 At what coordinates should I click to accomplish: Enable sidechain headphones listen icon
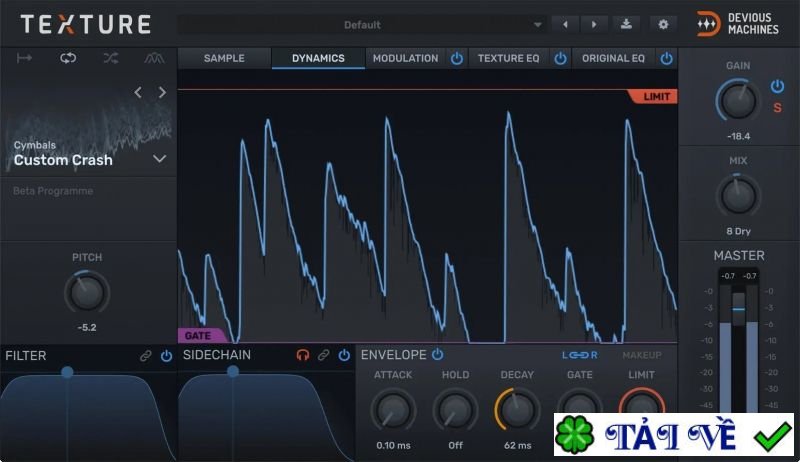(x=303, y=355)
